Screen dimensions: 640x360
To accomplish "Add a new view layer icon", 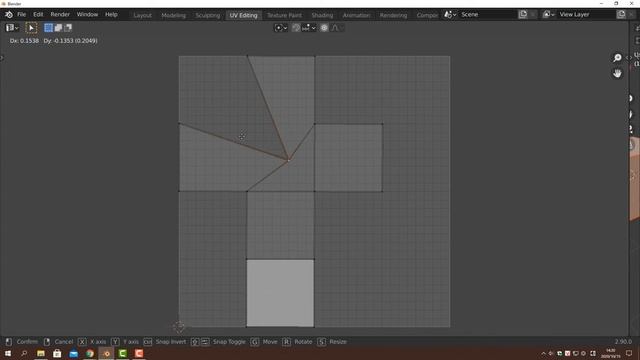I will 621,14.
